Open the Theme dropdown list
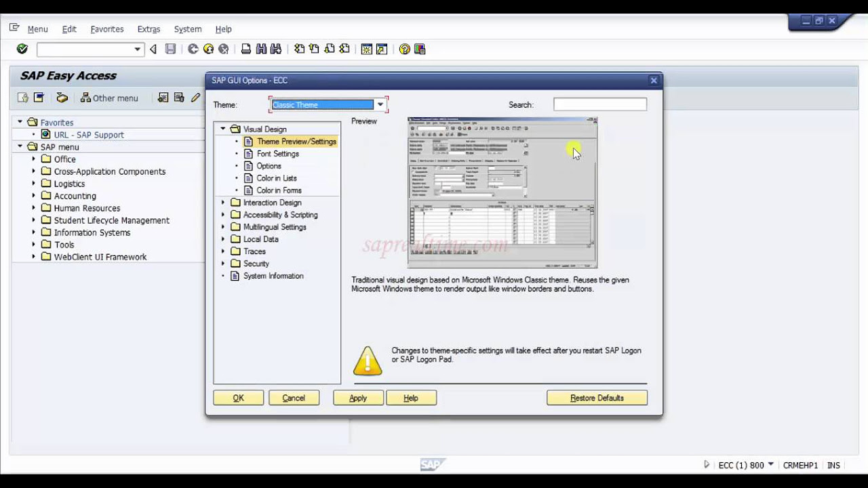 click(x=380, y=104)
